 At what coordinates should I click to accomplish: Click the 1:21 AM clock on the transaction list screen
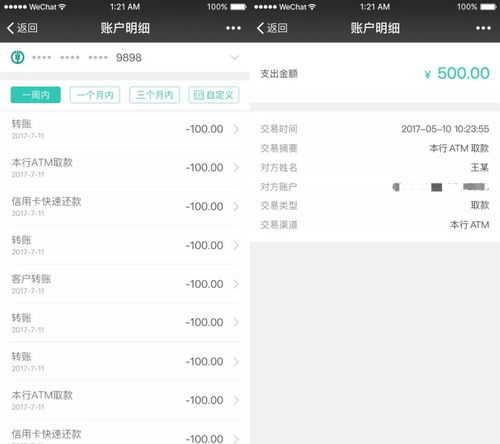tap(125, 7)
